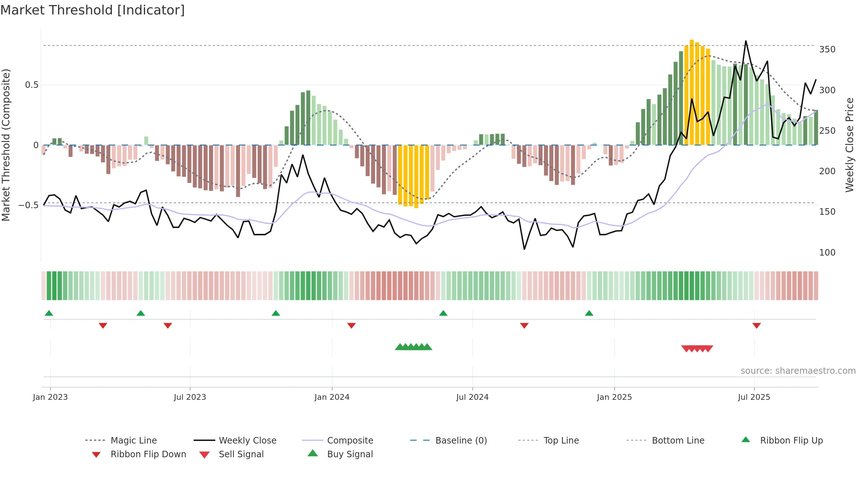Click the left axis title Market Threshold (Composite)

(6, 145)
